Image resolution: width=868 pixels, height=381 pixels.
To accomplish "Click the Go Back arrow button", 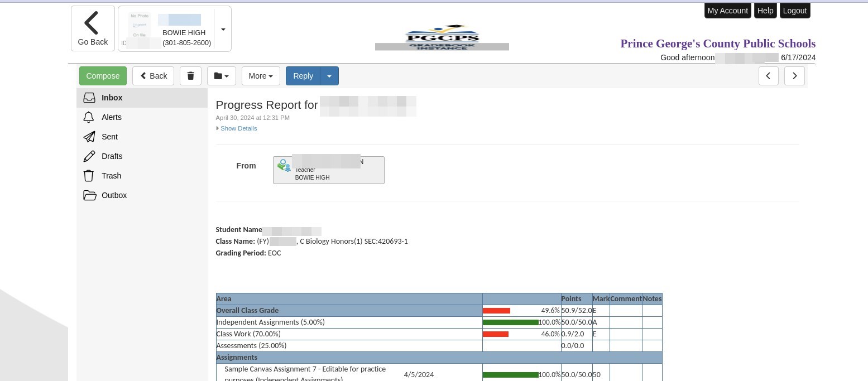I will 93,29.
